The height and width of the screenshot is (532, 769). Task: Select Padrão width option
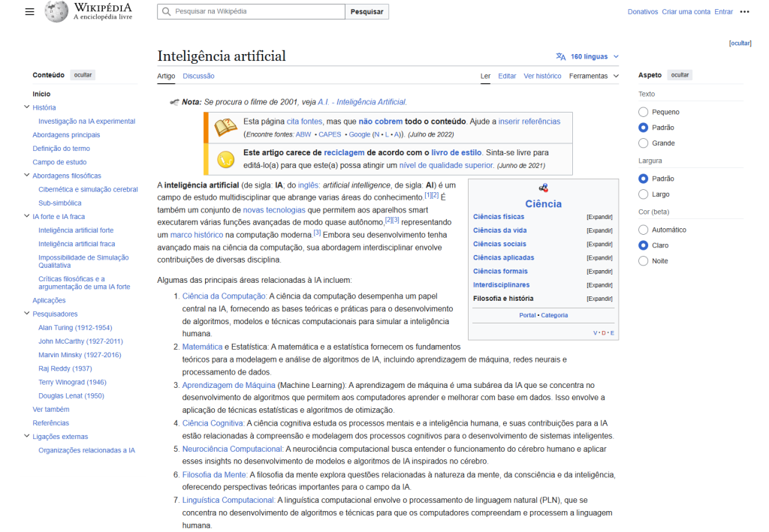pos(644,179)
